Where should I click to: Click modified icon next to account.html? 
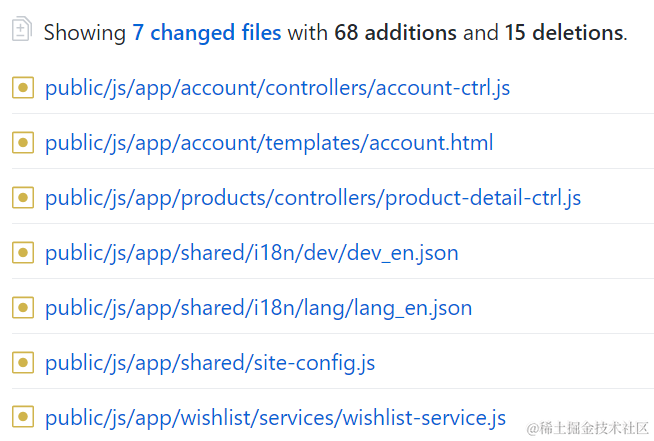pyautogui.click(x=23, y=143)
